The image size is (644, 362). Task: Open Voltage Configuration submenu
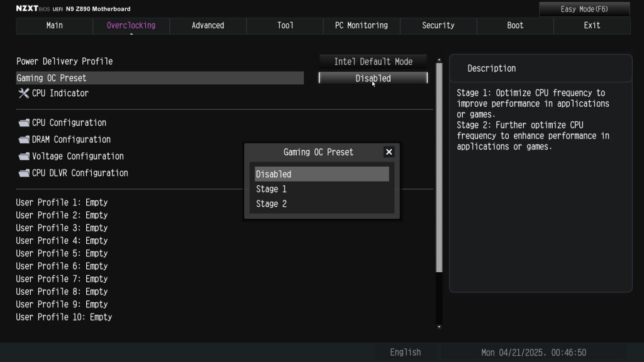77,156
